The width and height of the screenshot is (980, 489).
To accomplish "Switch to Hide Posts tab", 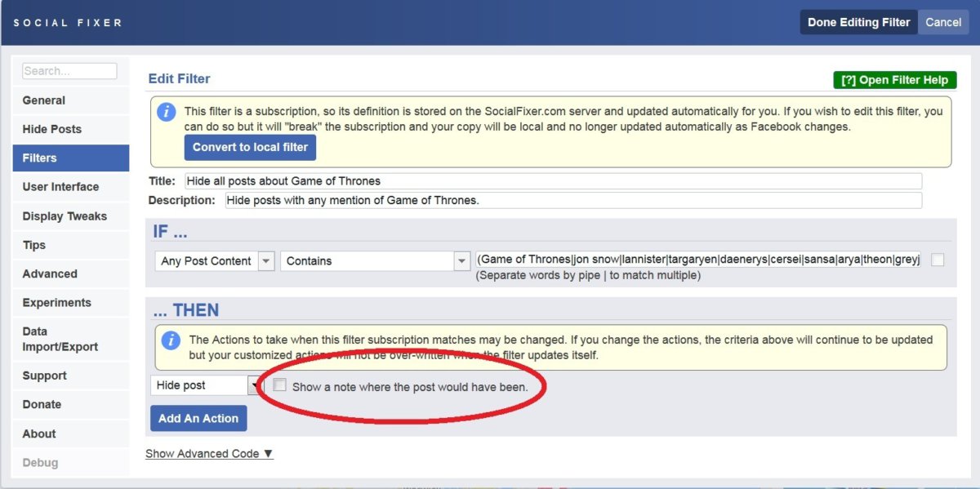I will (52, 129).
